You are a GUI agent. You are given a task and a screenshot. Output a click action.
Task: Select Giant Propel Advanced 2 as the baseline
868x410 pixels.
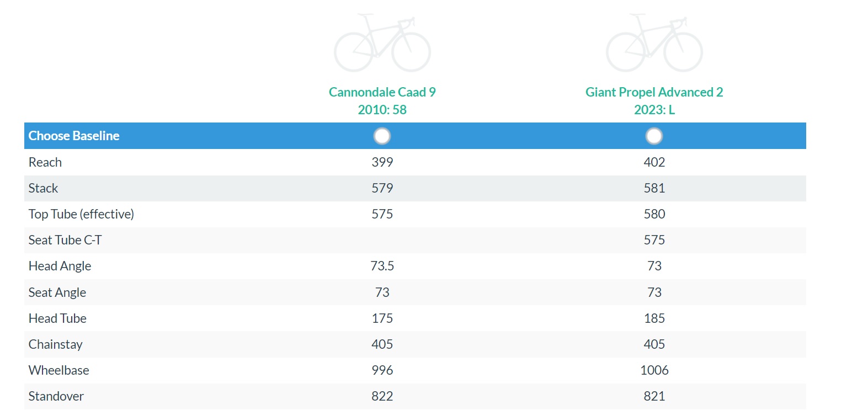(x=654, y=136)
